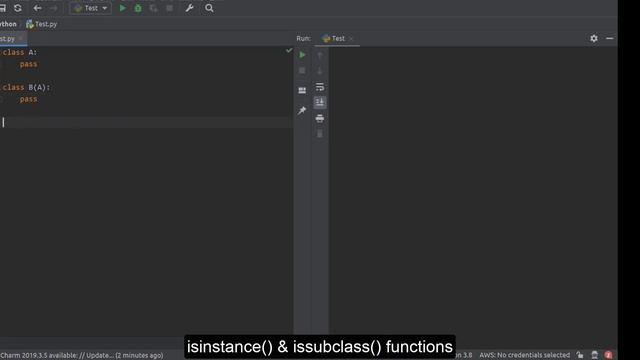Open the red event log notification badge
The width and height of the screenshot is (640, 360).
[x=608, y=355]
